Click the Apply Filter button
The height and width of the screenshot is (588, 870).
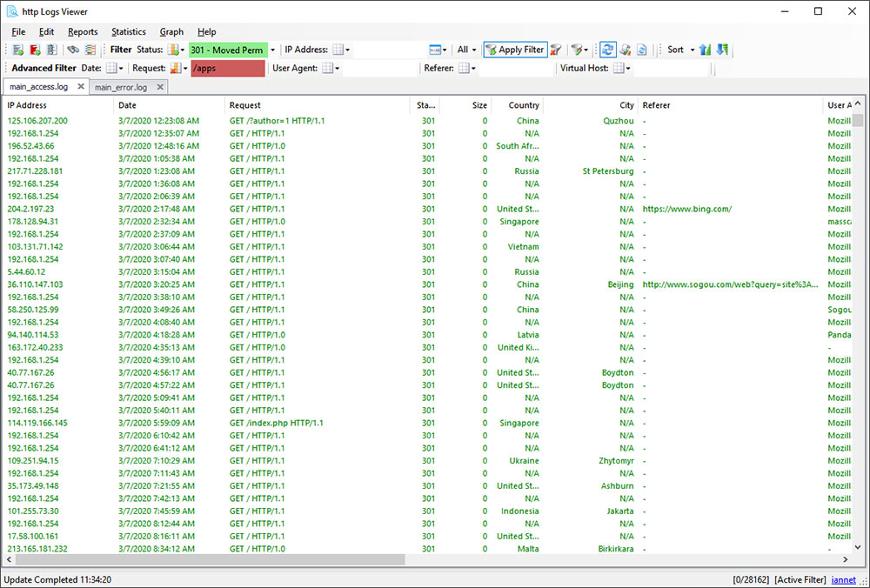[515, 50]
